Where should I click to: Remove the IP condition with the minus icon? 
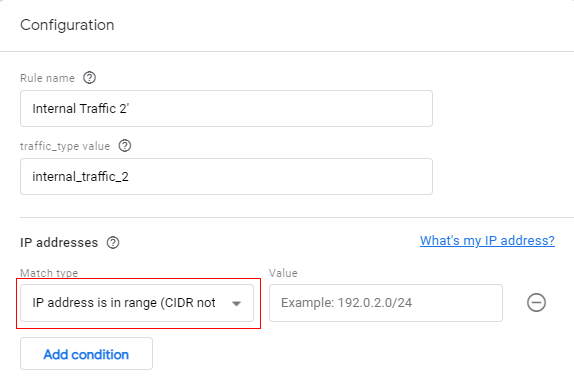point(536,303)
